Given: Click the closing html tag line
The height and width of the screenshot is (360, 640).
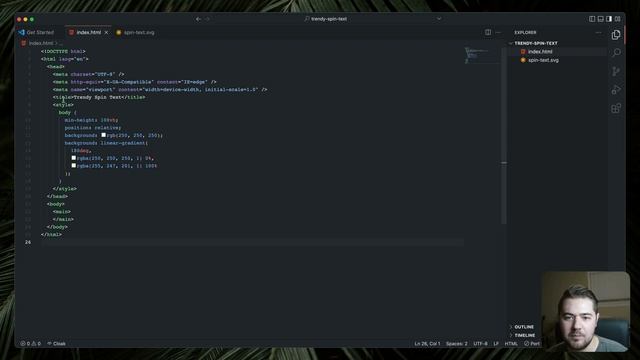Looking at the screenshot, I should tap(51, 234).
